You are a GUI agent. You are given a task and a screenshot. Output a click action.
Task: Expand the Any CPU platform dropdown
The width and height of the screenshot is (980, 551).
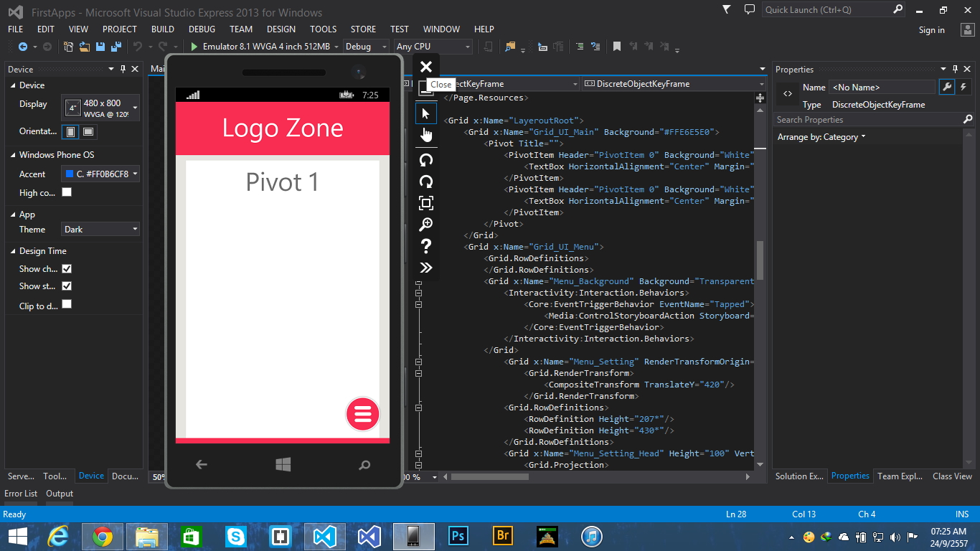(x=433, y=47)
